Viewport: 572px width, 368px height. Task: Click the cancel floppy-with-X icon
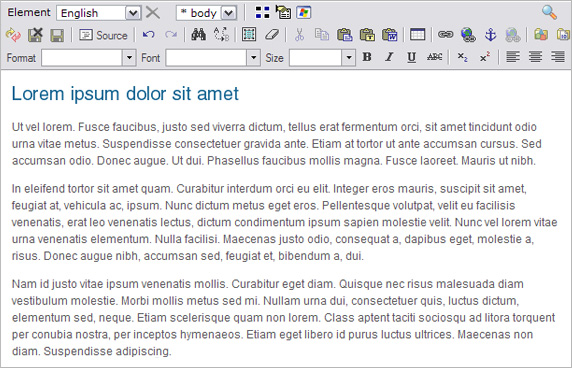click(35, 35)
